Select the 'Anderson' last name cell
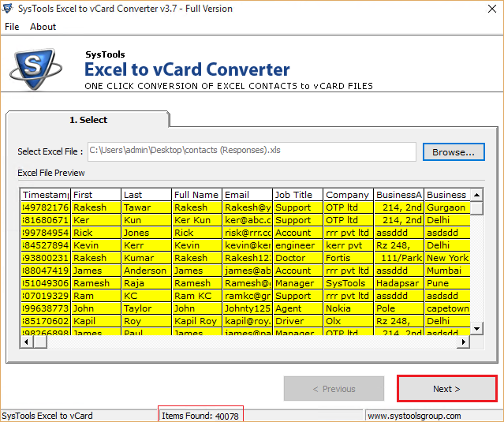The width and height of the screenshot is (504, 422). 146,271
